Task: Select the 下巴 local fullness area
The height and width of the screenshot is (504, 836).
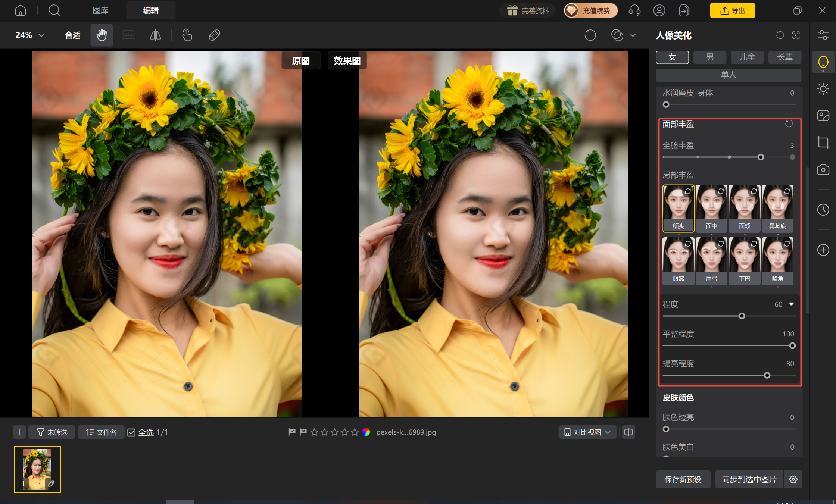Action: pos(745,261)
